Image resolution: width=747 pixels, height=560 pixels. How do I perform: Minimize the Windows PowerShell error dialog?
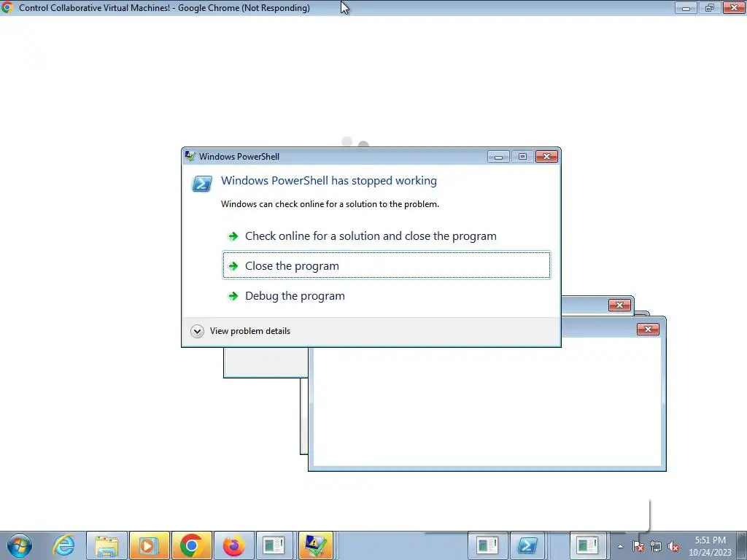coord(498,157)
